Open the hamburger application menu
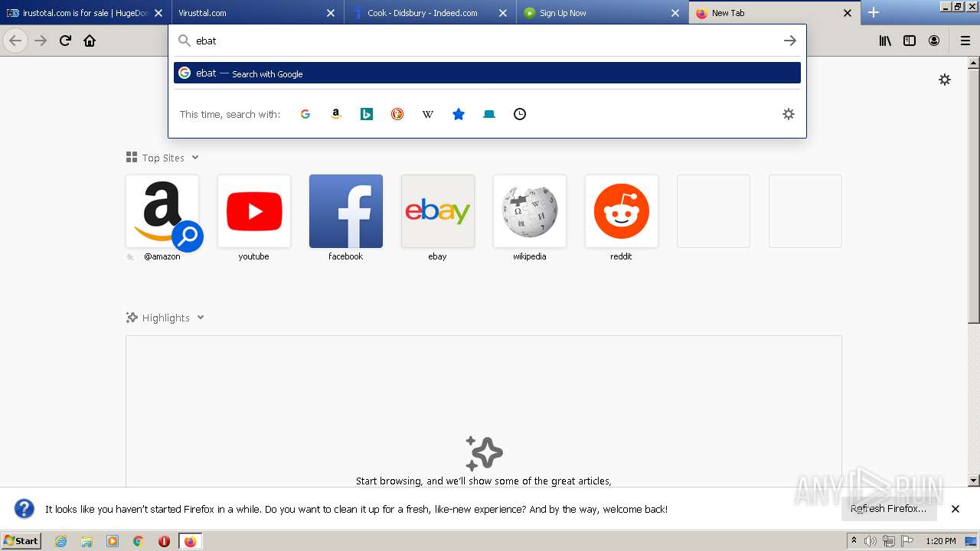This screenshot has height=551, width=980. click(965, 41)
